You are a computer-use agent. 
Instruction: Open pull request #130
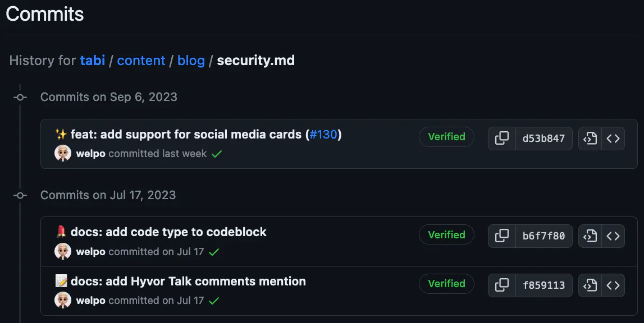(325, 134)
